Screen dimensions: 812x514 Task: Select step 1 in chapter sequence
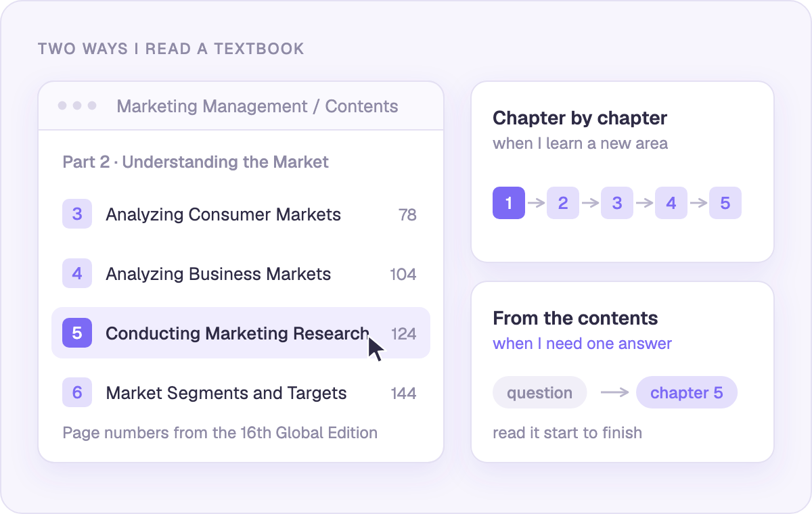[509, 203]
